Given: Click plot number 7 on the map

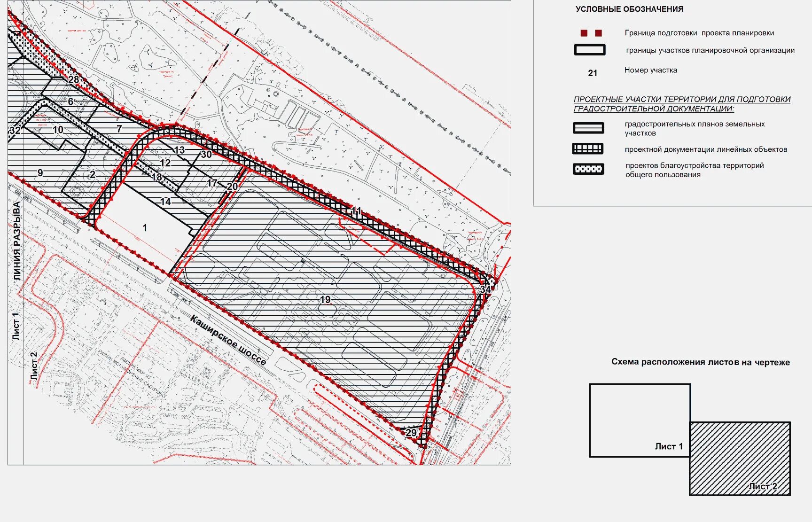Looking at the screenshot, I should coord(119,129).
